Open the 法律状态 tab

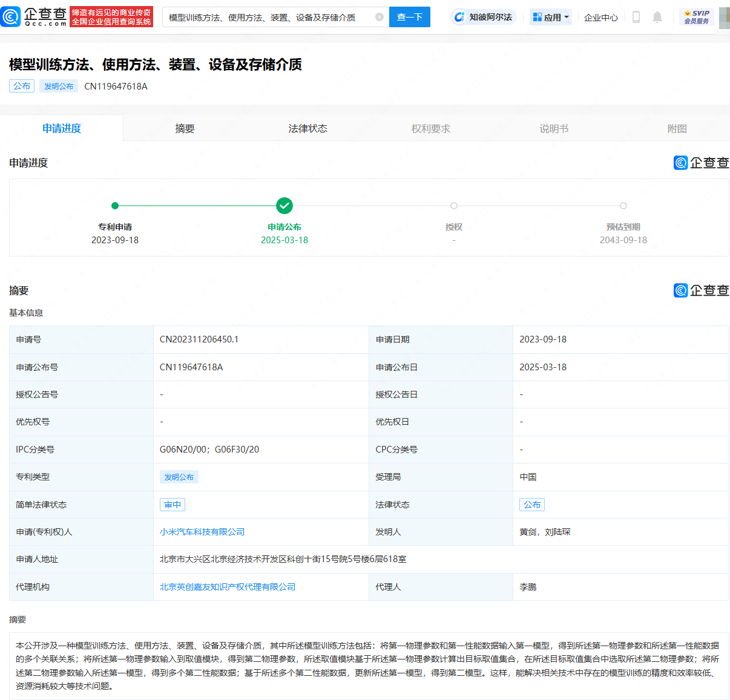[307, 128]
